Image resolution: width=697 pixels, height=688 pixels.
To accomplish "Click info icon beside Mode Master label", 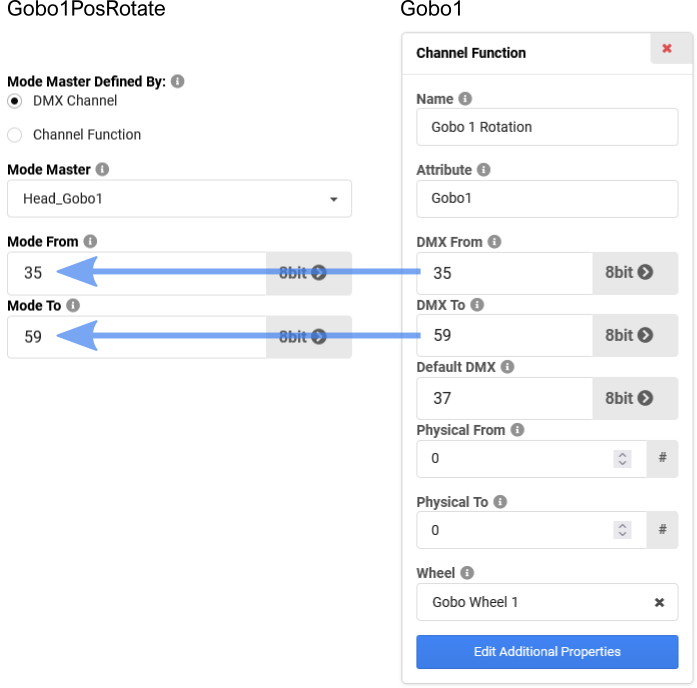I will pos(102,170).
